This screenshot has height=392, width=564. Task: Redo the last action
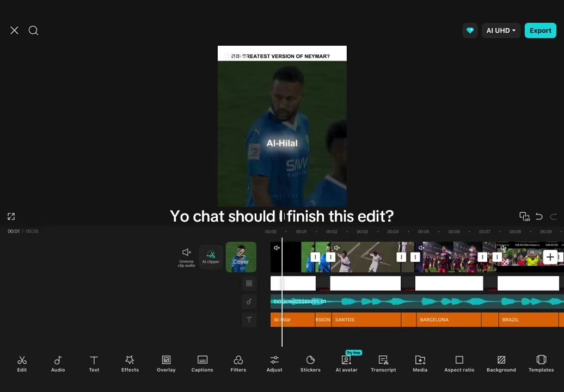pyautogui.click(x=553, y=217)
